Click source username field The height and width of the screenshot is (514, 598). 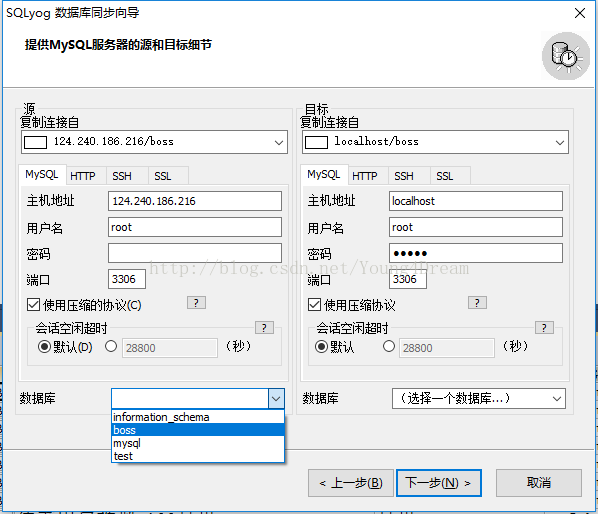coord(195,227)
